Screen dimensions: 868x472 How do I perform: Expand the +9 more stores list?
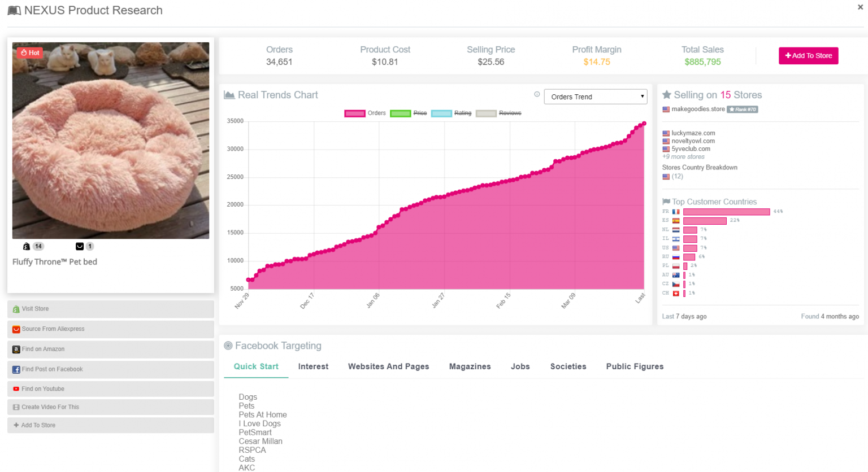tap(684, 157)
